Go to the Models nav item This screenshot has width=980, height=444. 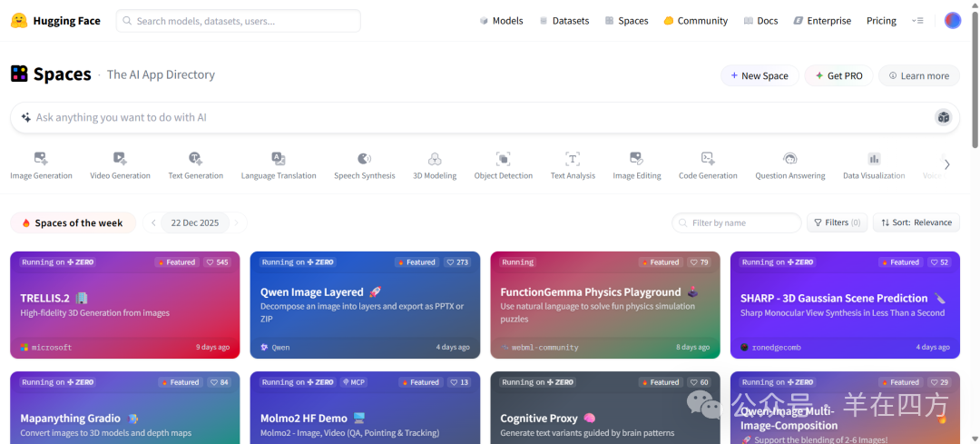(x=501, y=21)
